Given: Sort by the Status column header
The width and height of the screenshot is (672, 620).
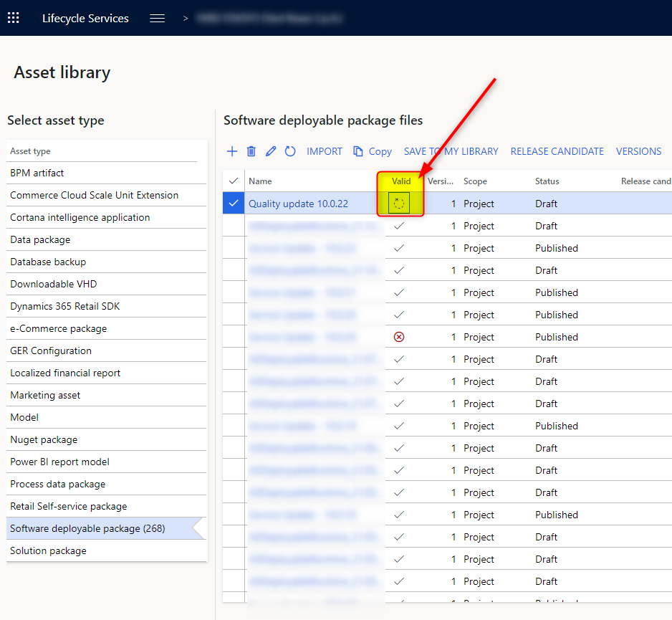Looking at the screenshot, I should tap(547, 181).
